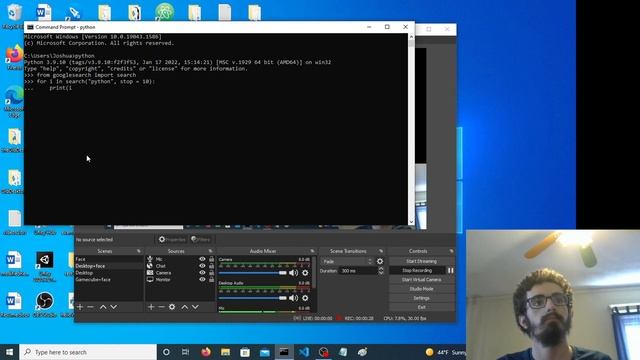Screen dimensions: 640x360
Task: Click the Type here to search box
Action: tap(88, 352)
